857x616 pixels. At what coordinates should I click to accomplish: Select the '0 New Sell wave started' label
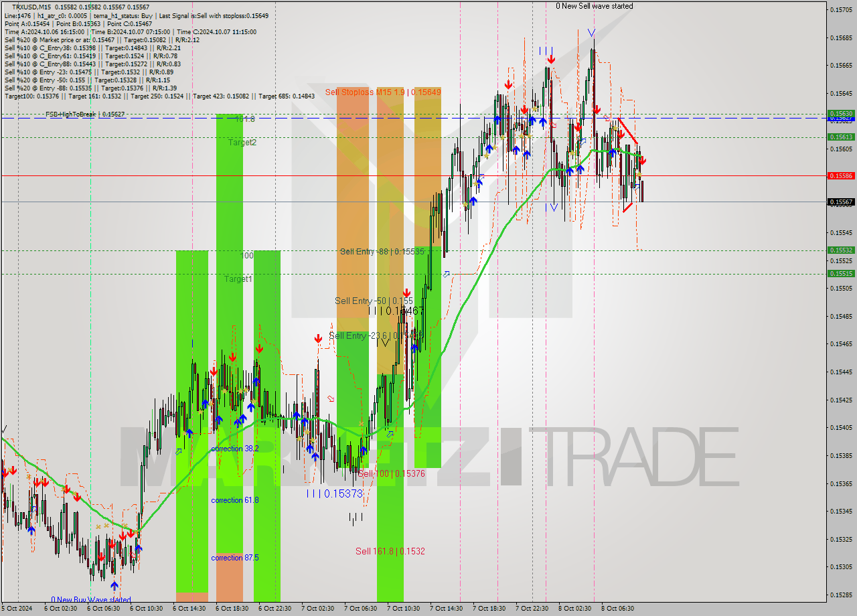[x=594, y=6]
